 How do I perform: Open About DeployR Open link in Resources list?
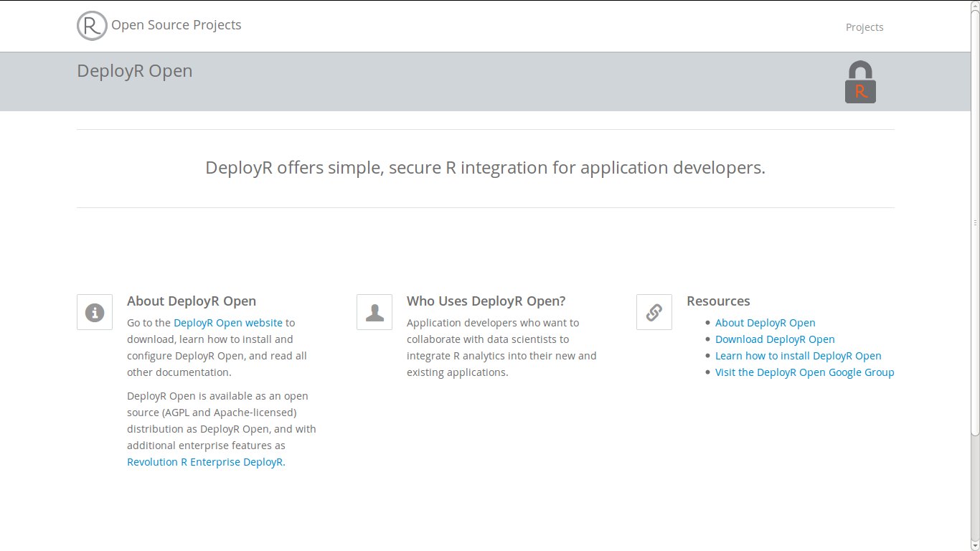pos(765,323)
